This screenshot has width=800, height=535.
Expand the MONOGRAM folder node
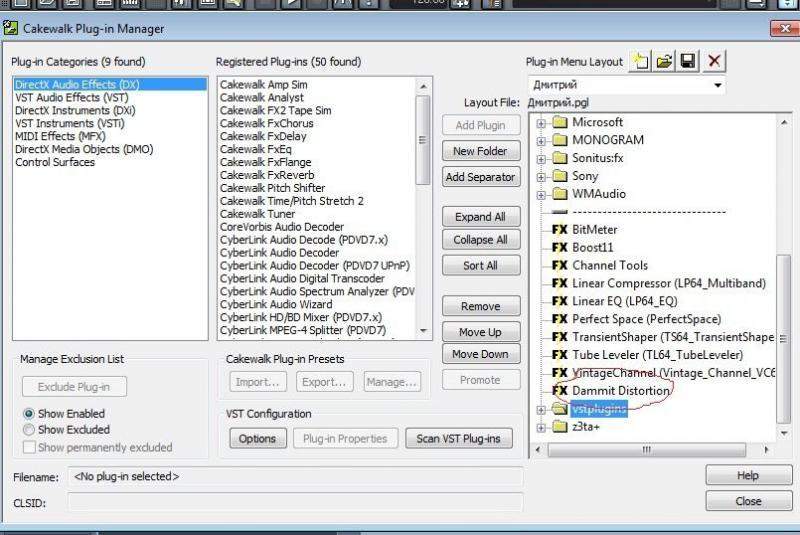541,141
